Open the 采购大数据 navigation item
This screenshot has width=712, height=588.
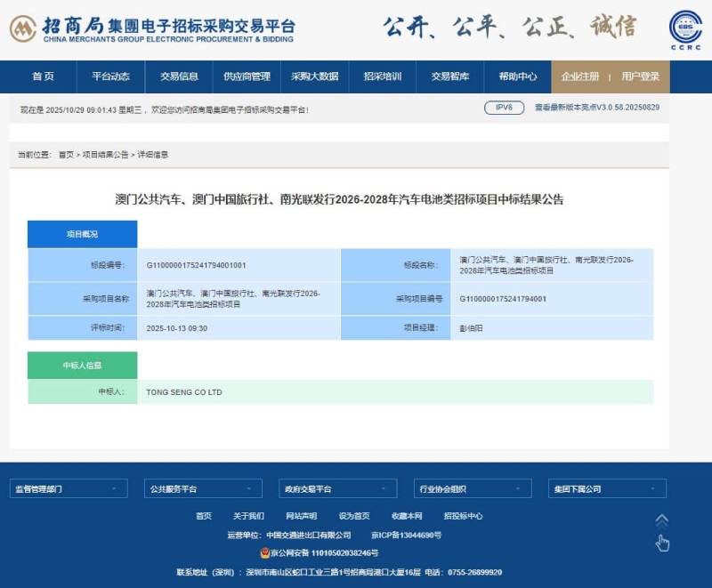[314, 77]
